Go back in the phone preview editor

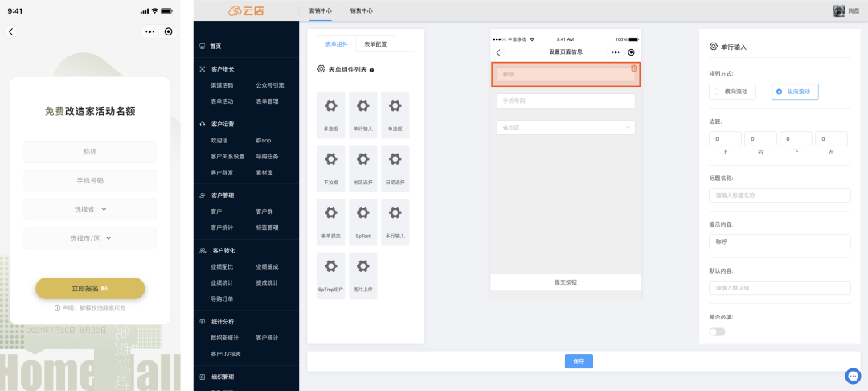tap(498, 52)
